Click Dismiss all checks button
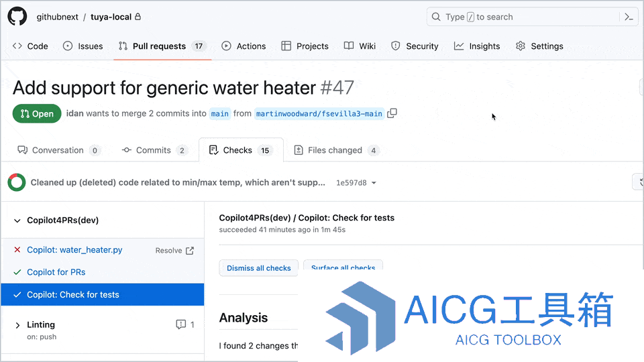The height and width of the screenshot is (362, 644). tap(259, 268)
